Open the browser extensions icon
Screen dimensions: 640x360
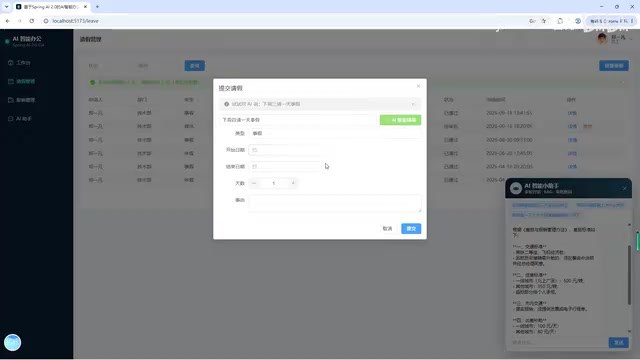coord(560,21)
